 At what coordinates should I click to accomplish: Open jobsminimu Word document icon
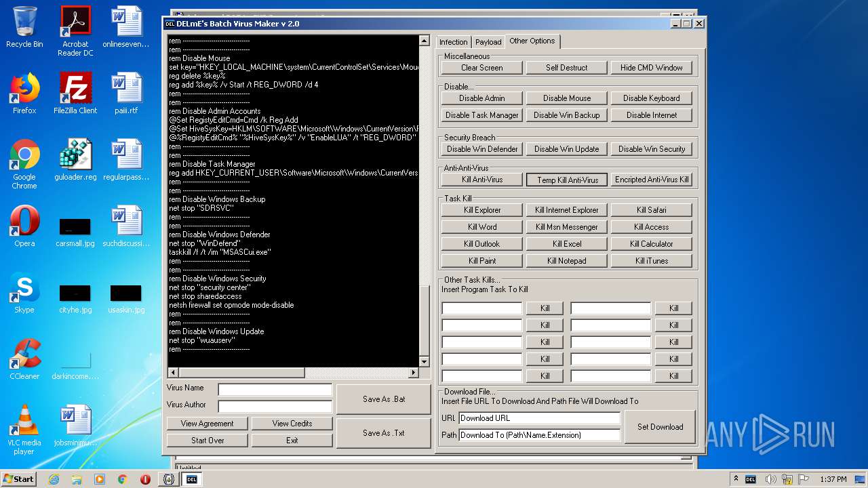tap(75, 426)
